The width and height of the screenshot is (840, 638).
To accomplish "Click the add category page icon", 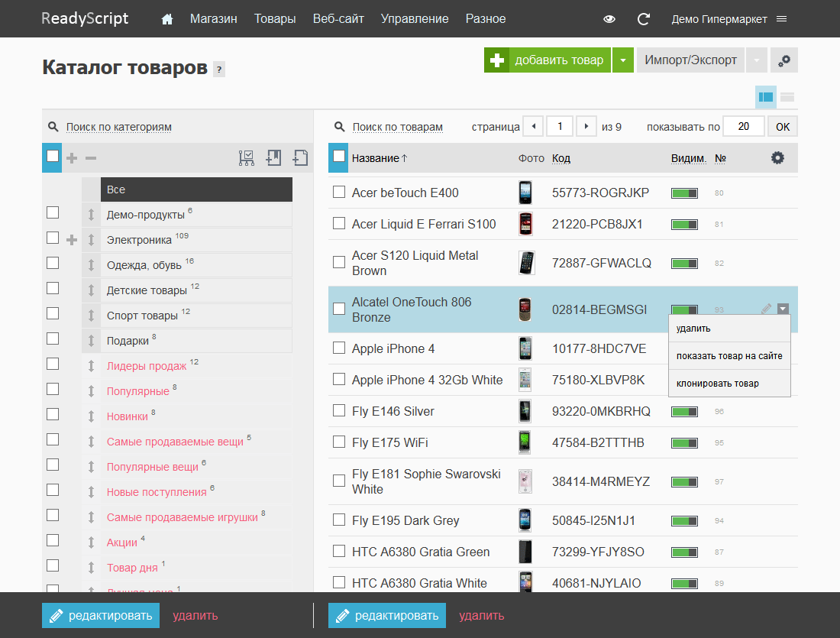I will (x=301, y=157).
